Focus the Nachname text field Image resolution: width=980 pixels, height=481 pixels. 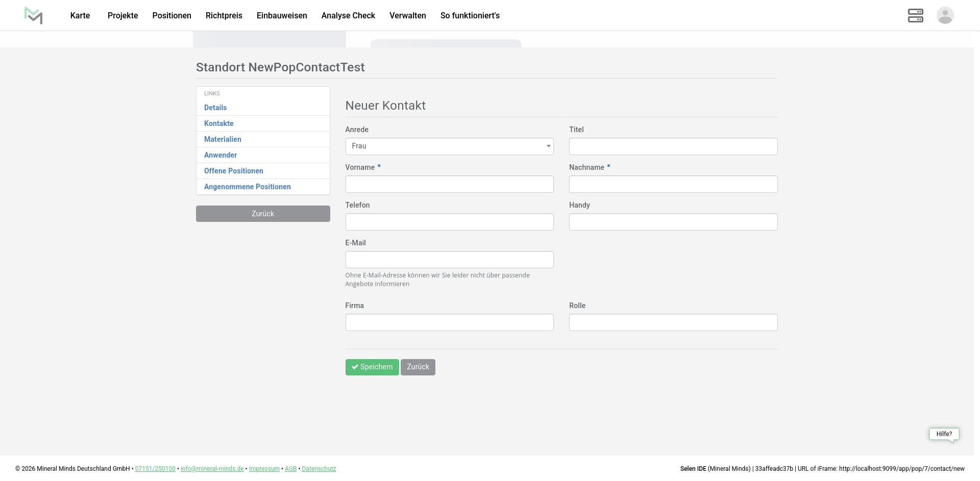click(x=673, y=184)
